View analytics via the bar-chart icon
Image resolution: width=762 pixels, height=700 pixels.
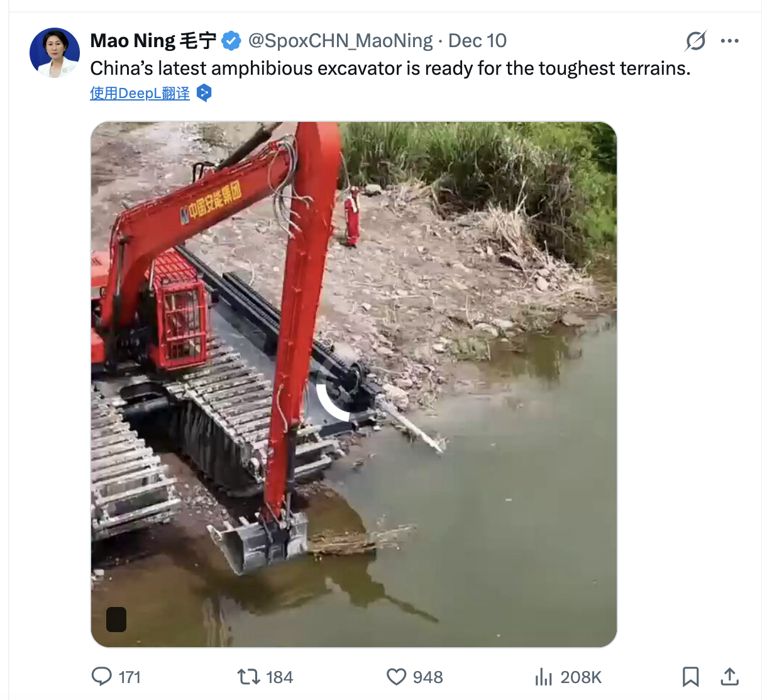(x=543, y=677)
